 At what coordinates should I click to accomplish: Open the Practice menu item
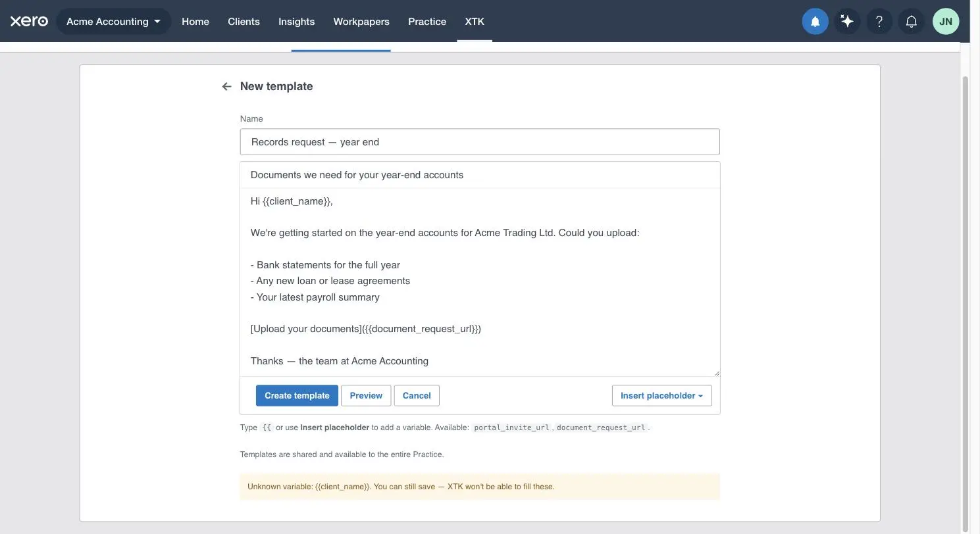click(427, 22)
